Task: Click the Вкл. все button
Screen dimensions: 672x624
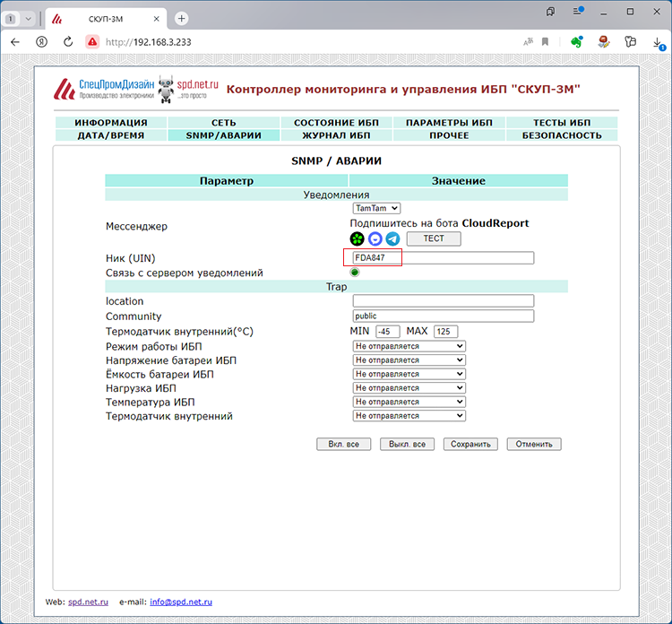Action: [343, 444]
